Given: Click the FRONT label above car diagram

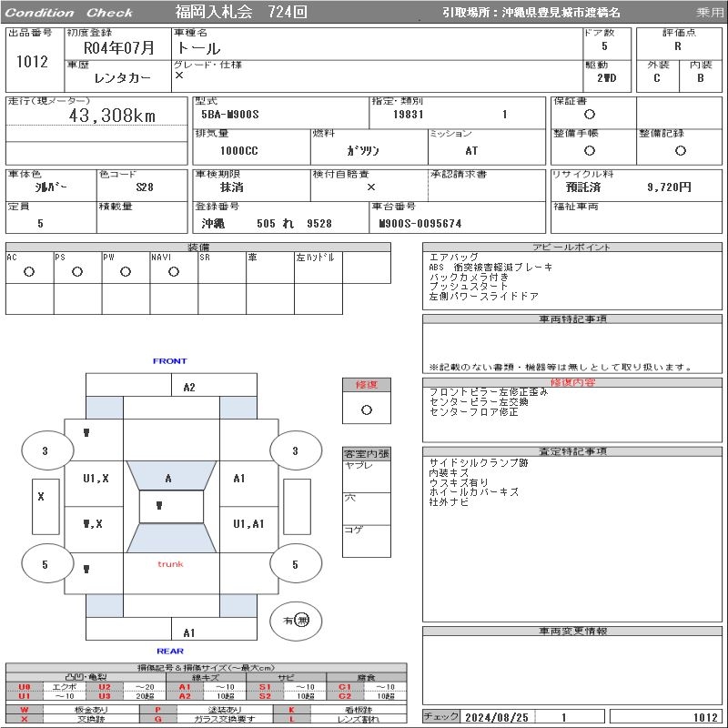Looking at the screenshot, I should coord(170,360).
